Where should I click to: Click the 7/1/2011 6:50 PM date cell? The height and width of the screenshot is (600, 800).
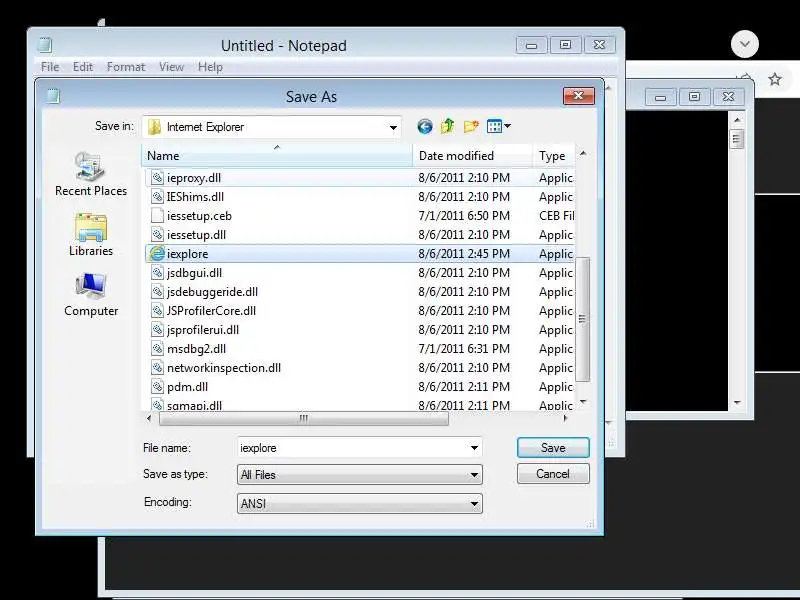pos(464,215)
